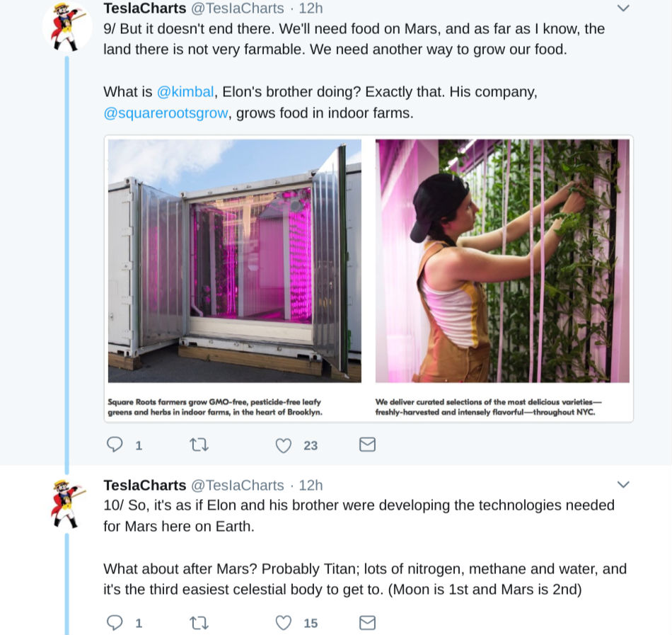672x635 pixels.
Task: Open TeslaCharts name on tweet 9
Action: point(145,8)
